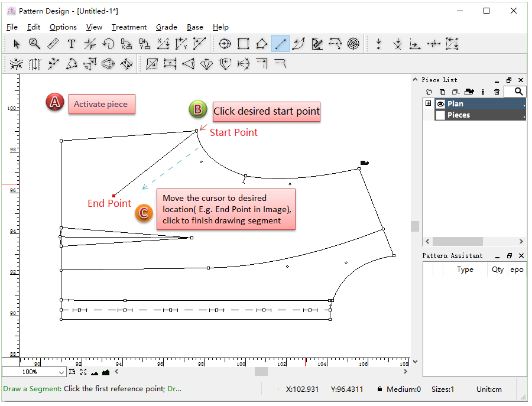
Task: Click the Type column header
Action: (x=465, y=269)
